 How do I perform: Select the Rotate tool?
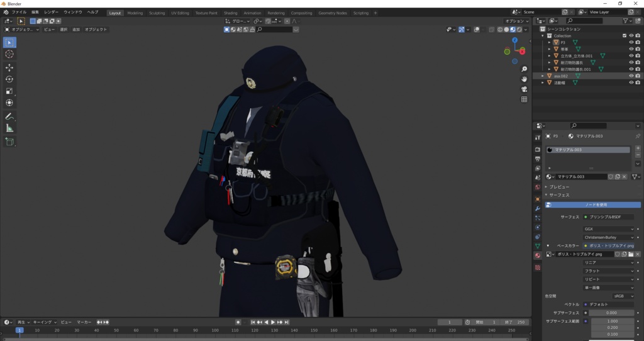pos(9,79)
